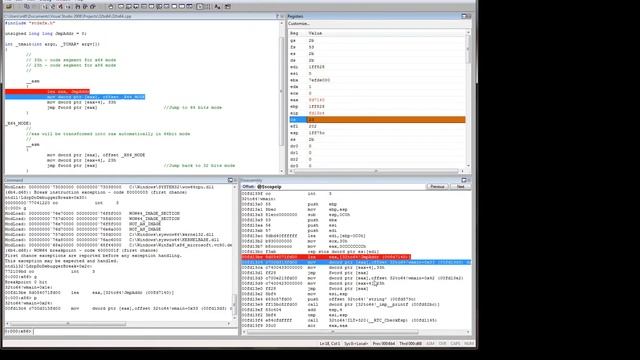Click the Stop Debugging toolbar icon
This screenshot has height=360, width=640.
click(61, 7)
